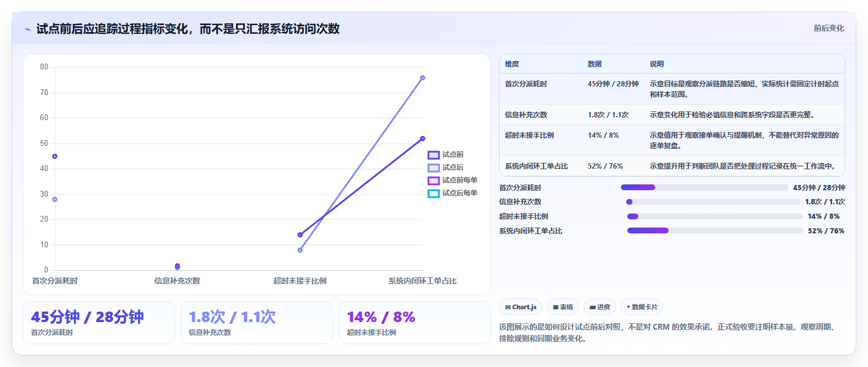Click the table cell 14% / 8%
The height and width of the screenshot is (367, 868).
(x=603, y=135)
